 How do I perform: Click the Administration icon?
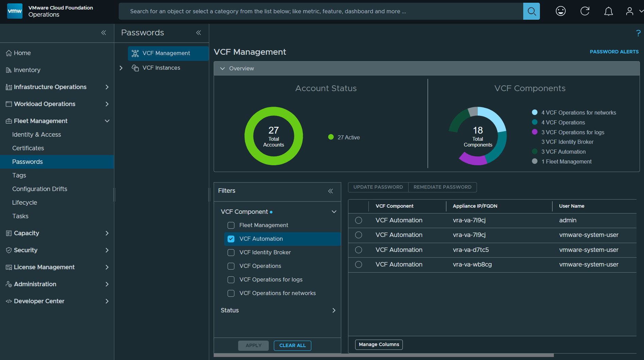tap(9, 284)
